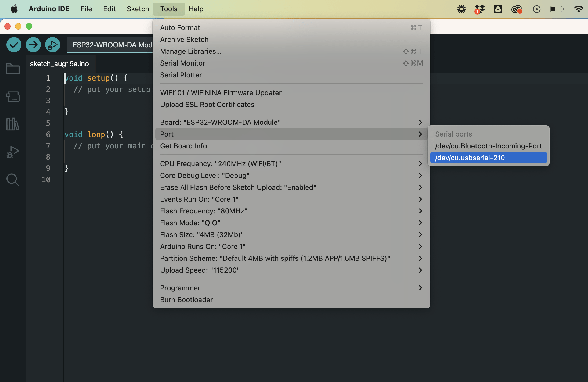Choose Upload SSL Root Certificates
The height and width of the screenshot is (382, 588).
pos(291,105)
